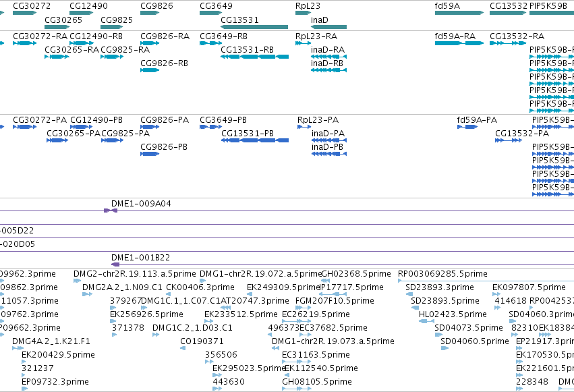Click the CG9826-RA transcript
Image resolution: width=574 pixels, height=392 pixels.
point(150,43)
